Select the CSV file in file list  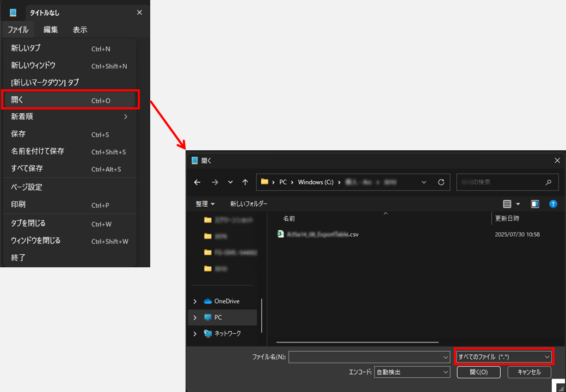pyautogui.click(x=318, y=235)
